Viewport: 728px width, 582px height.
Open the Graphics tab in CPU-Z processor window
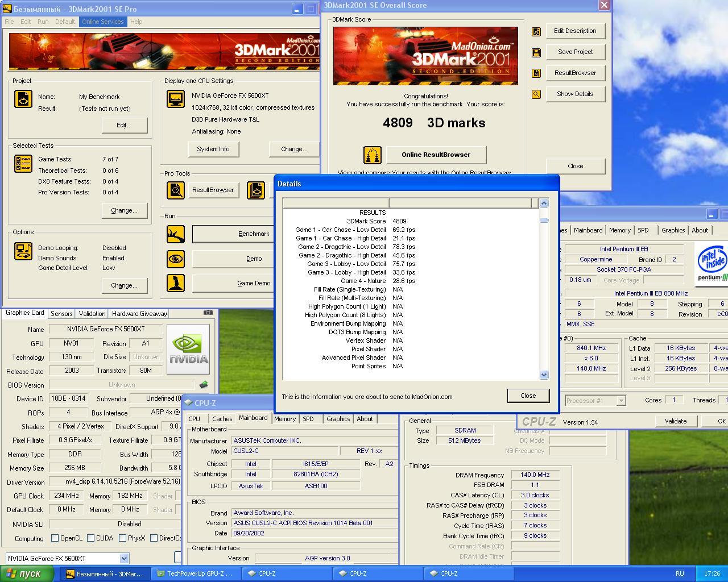point(673,230)
